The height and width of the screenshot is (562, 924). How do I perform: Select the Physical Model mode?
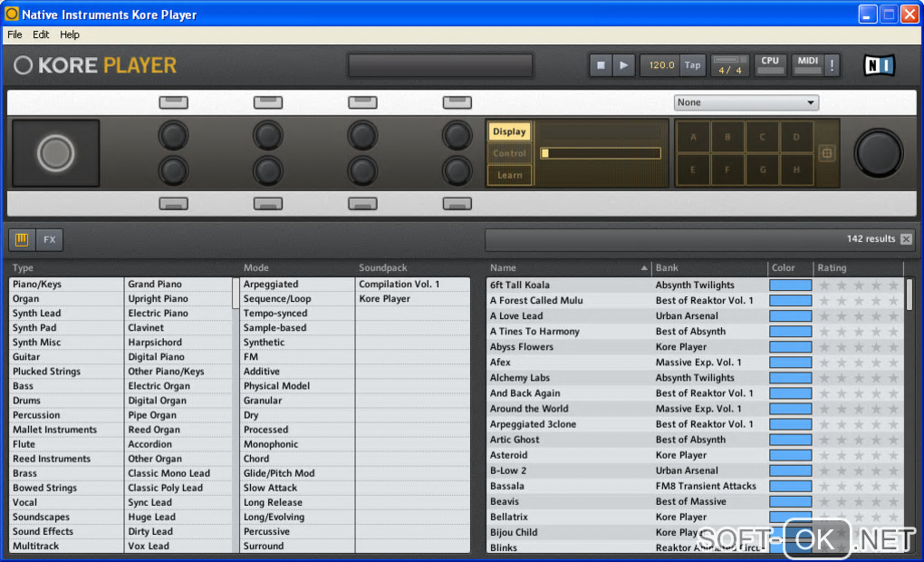(297, 386)
